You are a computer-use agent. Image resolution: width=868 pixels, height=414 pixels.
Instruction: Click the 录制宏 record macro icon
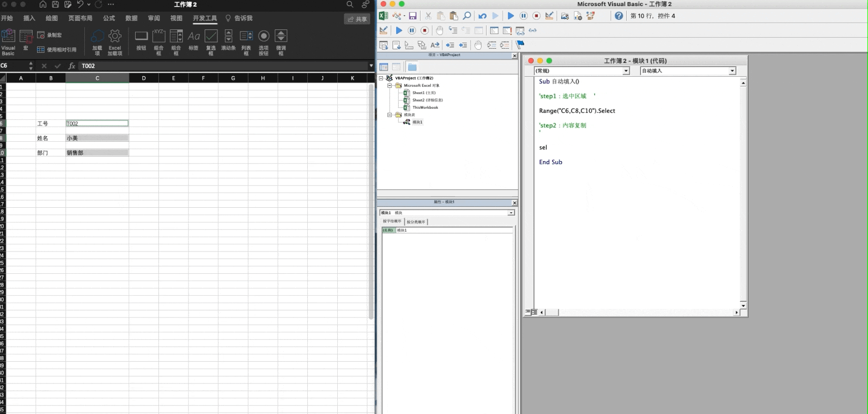pyautogui.click(x=50, y=35)
